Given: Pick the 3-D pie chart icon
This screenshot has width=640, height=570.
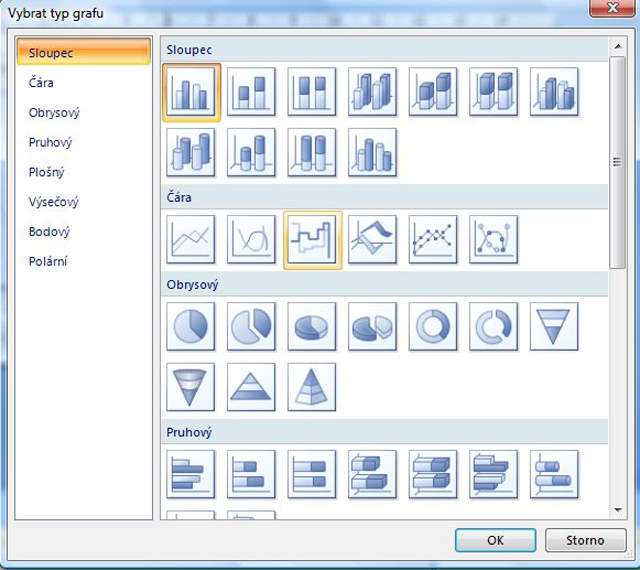Looking at the screenshot, I should coord(311,326).
